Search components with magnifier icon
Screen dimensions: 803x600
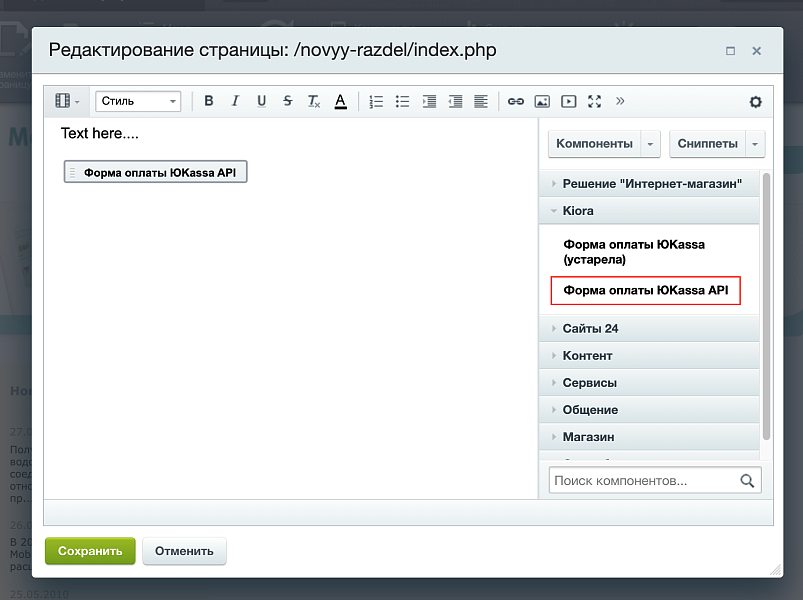pos(747,480)
